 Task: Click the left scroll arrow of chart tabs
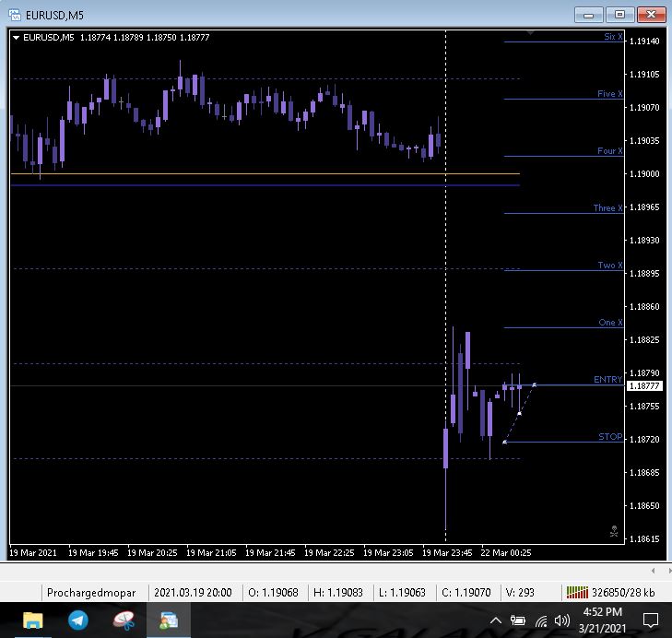654,571
